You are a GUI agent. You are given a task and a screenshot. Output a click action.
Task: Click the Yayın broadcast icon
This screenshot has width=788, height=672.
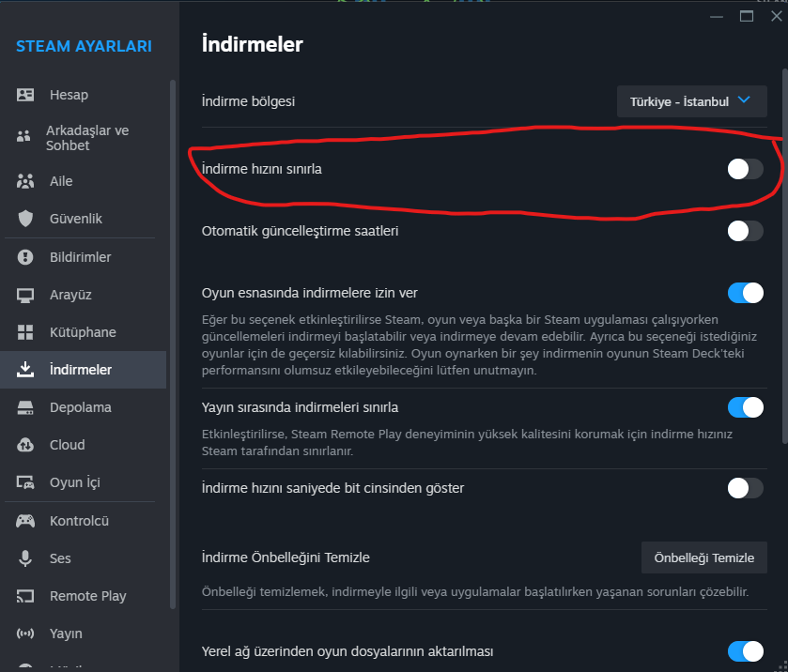click(x=25, y=634)
